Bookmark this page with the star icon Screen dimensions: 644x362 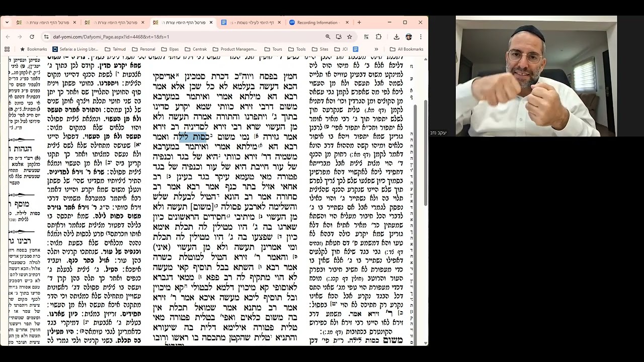coord(349,37)
